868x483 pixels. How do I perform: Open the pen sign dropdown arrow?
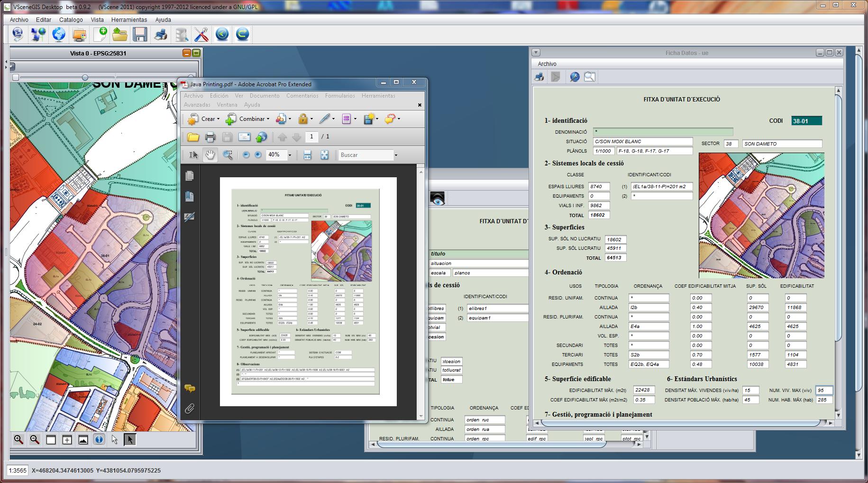333,119
